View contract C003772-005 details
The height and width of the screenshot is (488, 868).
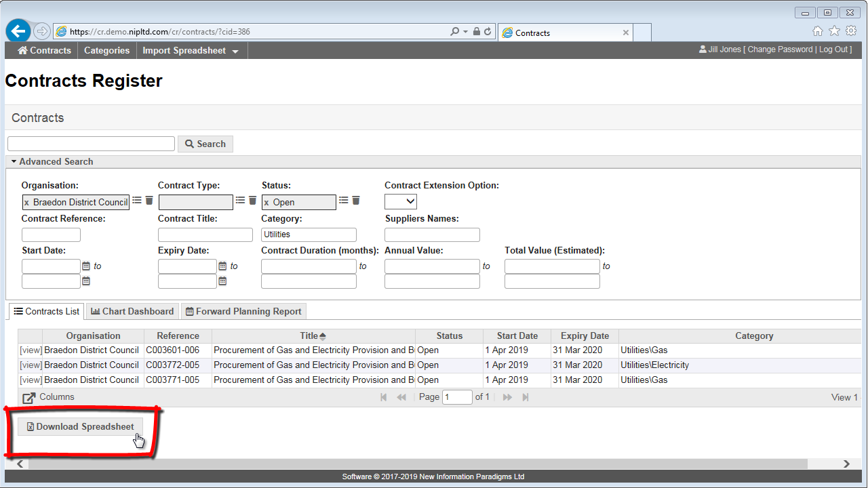[x=31, y=365]
